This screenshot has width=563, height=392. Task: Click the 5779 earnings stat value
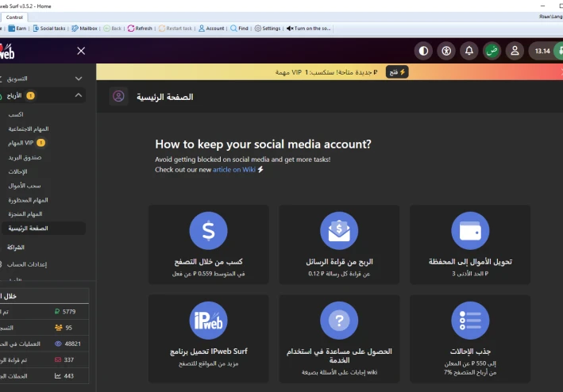coord(69,312)
